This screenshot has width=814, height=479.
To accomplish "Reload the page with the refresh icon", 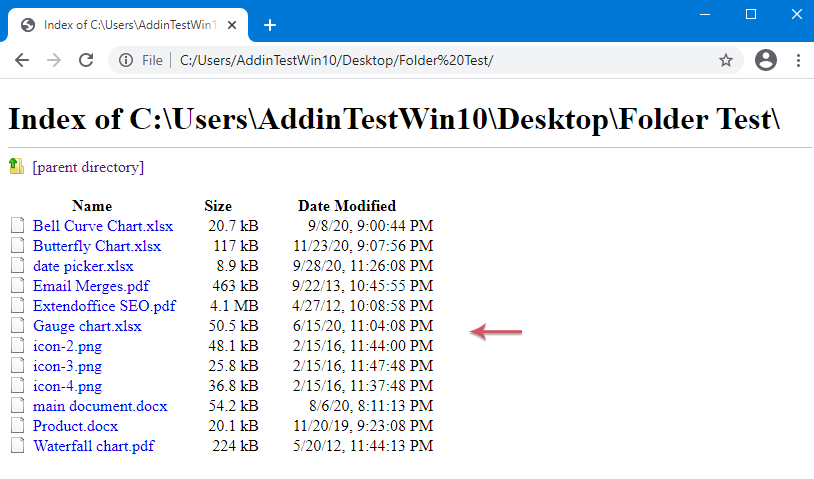I will (x=86, y=60).
